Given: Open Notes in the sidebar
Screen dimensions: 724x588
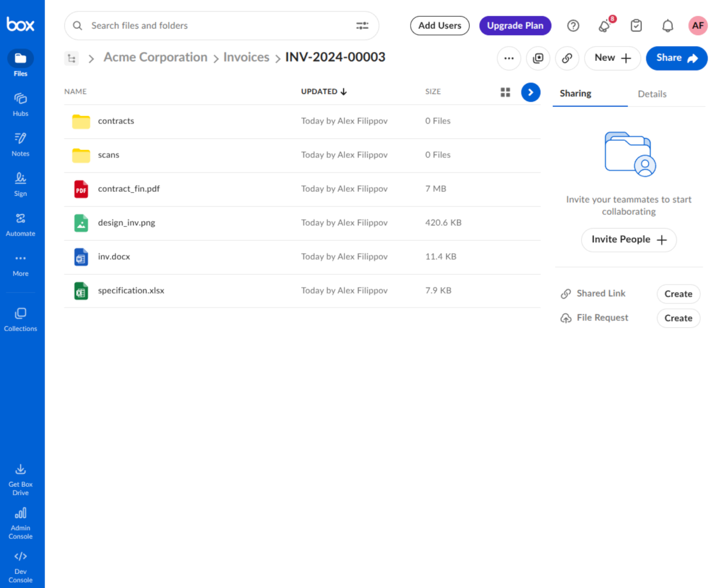Looking at the screenshot, I should (x=21, y=145).
